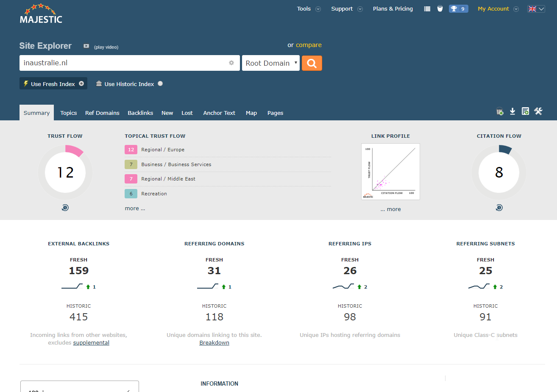Click the My Account label
Screen dimensions: 557x392
pyautogui.click(x=493, y=8)
